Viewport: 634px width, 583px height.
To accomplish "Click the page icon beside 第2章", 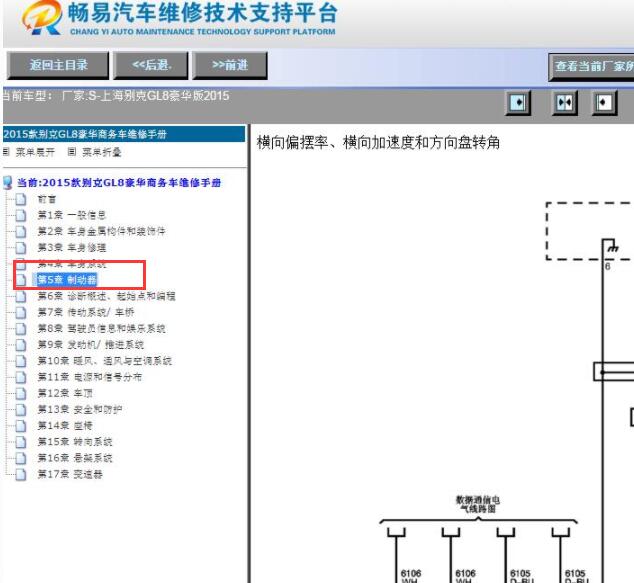I will 21,231.
